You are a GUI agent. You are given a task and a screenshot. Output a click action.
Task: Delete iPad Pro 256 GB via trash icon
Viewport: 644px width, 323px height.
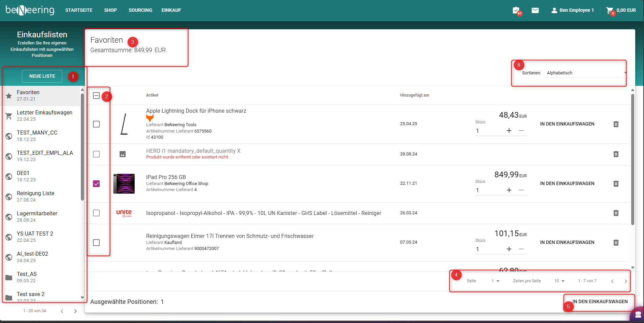[x=616, y=184]
